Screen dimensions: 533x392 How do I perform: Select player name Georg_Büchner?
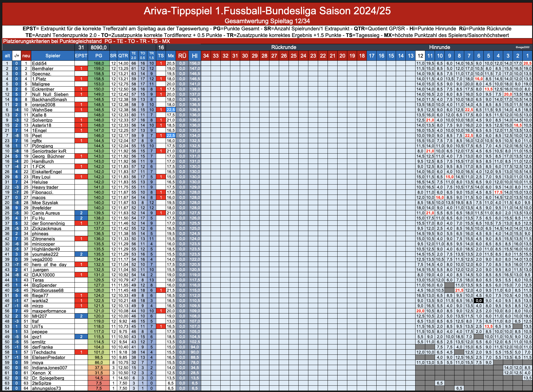[48, 156]
